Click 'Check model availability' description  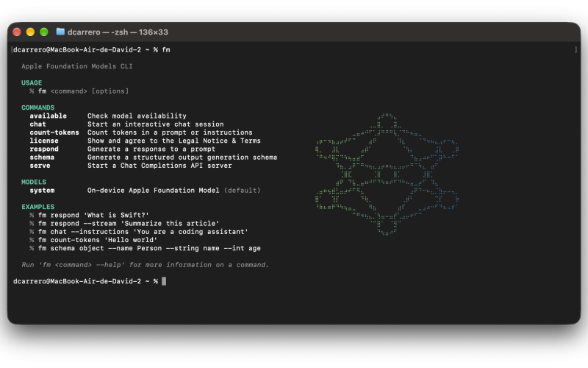coord(137,116)
